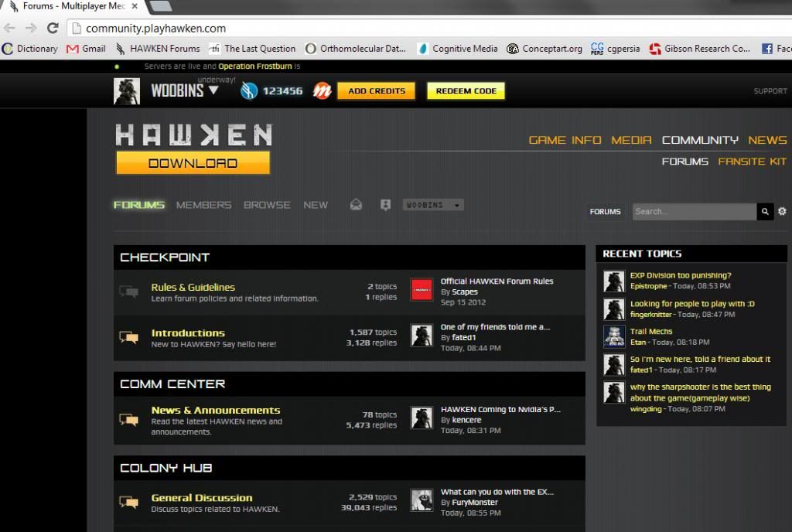Click the orange DOWNLOAD button

coord(193,163)
